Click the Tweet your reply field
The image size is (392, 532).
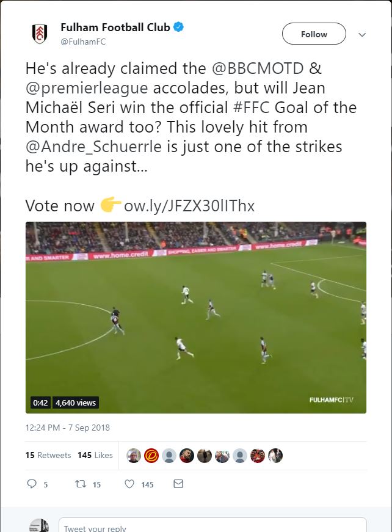click(212, 525)
